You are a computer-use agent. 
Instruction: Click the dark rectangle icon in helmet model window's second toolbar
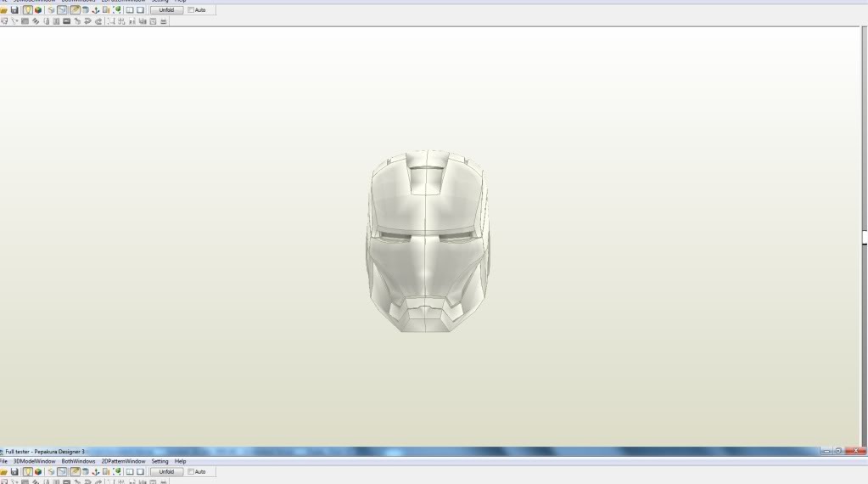66,21
